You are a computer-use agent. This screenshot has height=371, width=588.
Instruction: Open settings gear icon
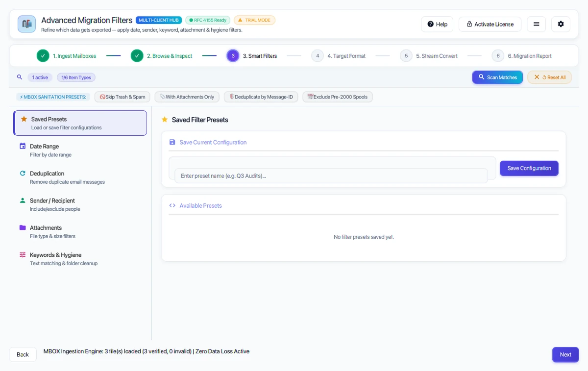click(561, 24)
